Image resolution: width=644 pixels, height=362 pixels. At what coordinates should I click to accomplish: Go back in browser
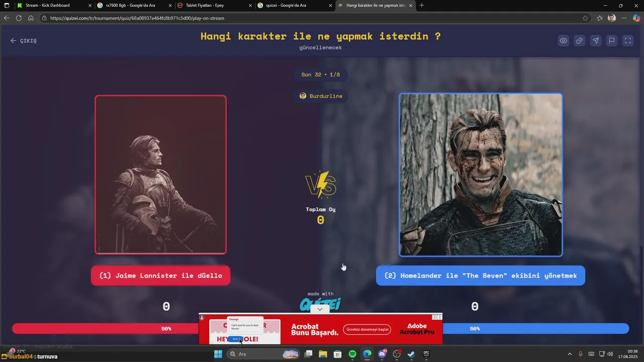[7, 18]
